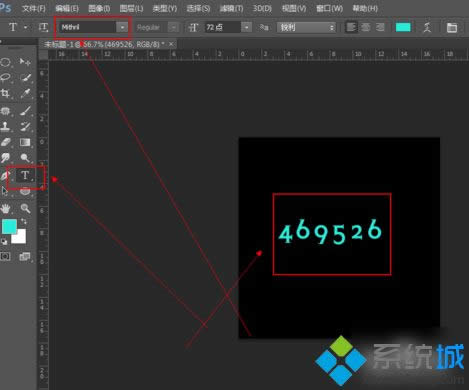Open the cyan foreground color picker in the toolbox
Image resolution: width=469 pixels, height=390 pixels.
click(9, 226)
